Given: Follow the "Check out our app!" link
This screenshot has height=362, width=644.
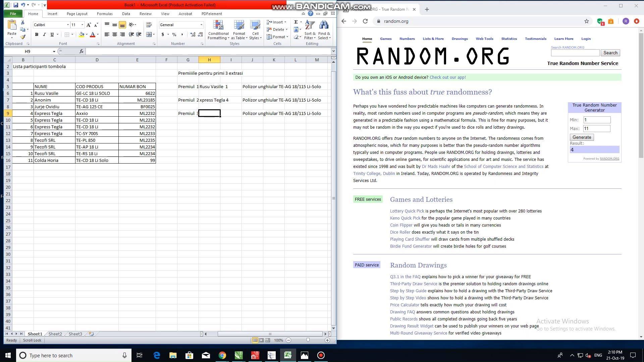Looking at the screenshot, I should (x=447, y=77).
